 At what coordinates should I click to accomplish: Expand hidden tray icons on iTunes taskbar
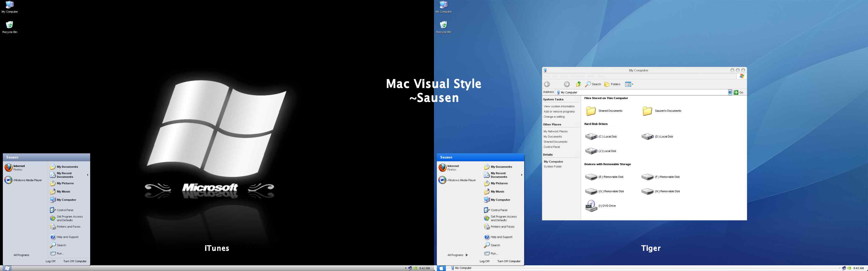406,268
